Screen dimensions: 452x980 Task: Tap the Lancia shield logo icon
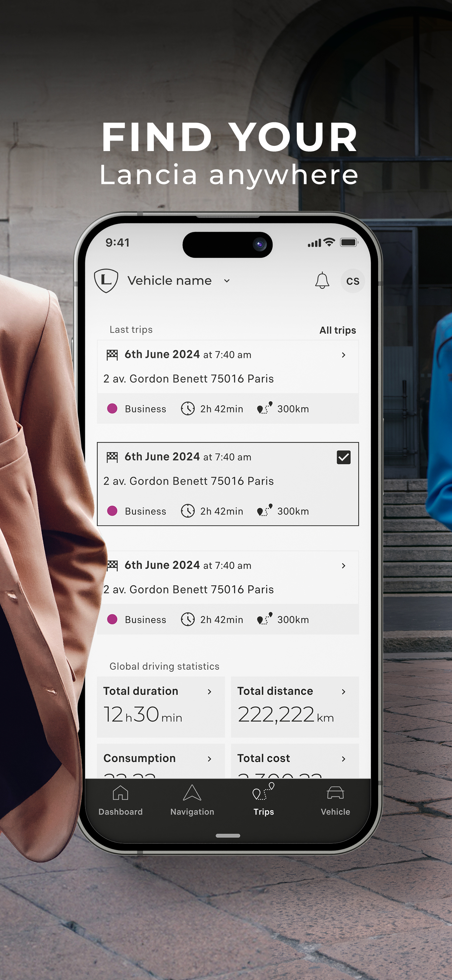[x=106, y=281]
